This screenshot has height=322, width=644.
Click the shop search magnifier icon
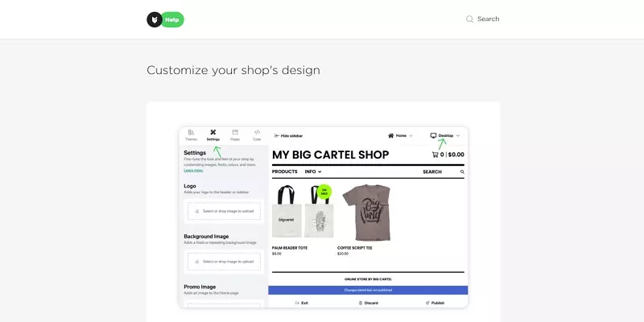coord(462,172)
